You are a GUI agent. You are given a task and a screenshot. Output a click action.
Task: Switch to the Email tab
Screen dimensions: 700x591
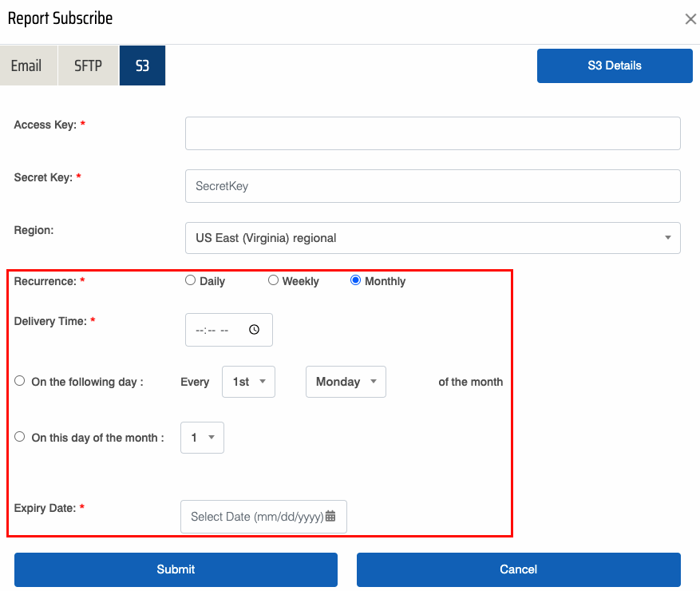pos(26,65)
